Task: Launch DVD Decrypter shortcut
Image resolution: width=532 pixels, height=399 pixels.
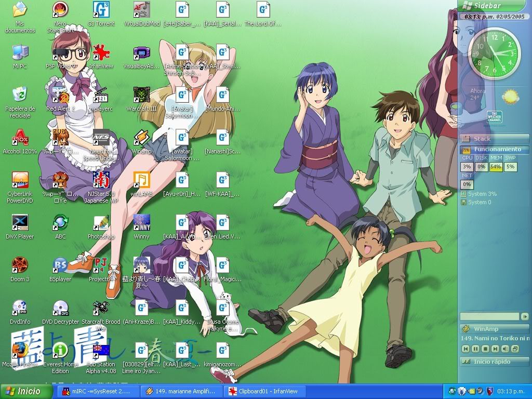Action: click(60, 309)
